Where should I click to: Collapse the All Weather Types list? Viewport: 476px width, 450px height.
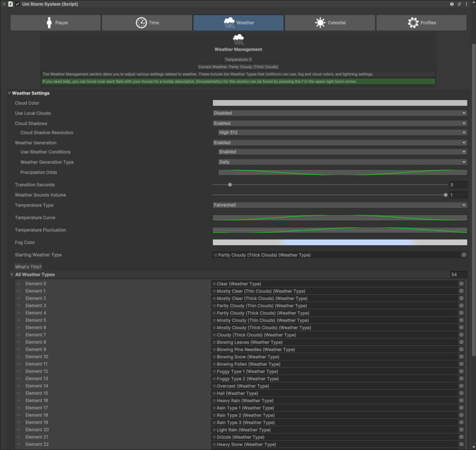click(12, 274)
